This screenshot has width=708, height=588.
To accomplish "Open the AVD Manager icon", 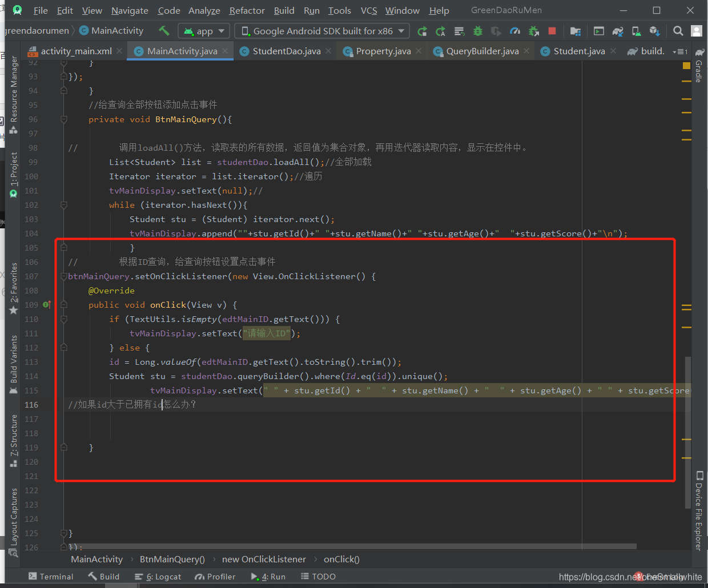I will coord(636,31).
